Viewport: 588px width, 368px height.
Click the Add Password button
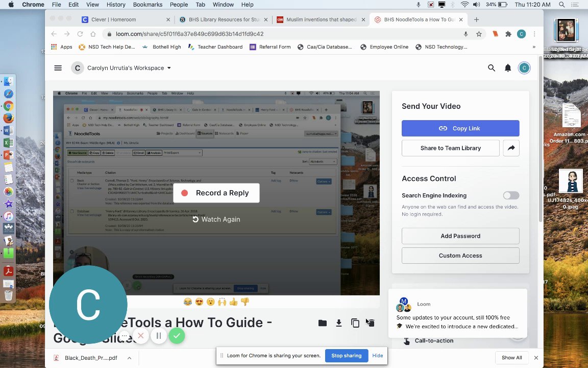(x=460, y=236)
